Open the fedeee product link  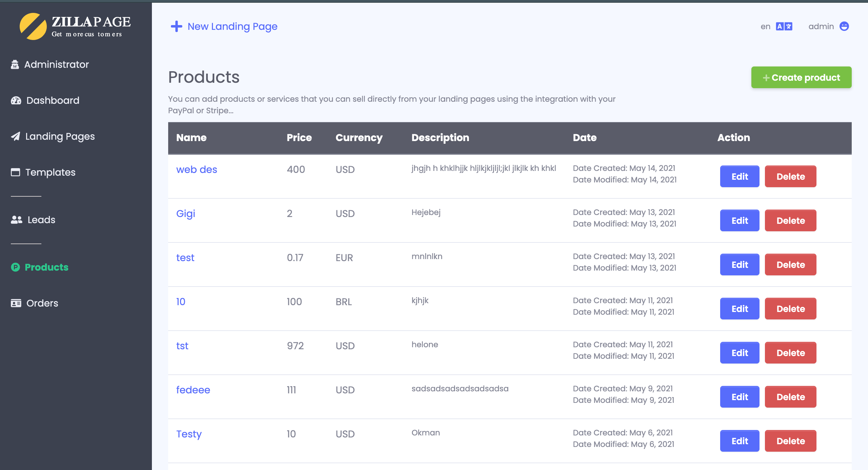coord(193,390)
